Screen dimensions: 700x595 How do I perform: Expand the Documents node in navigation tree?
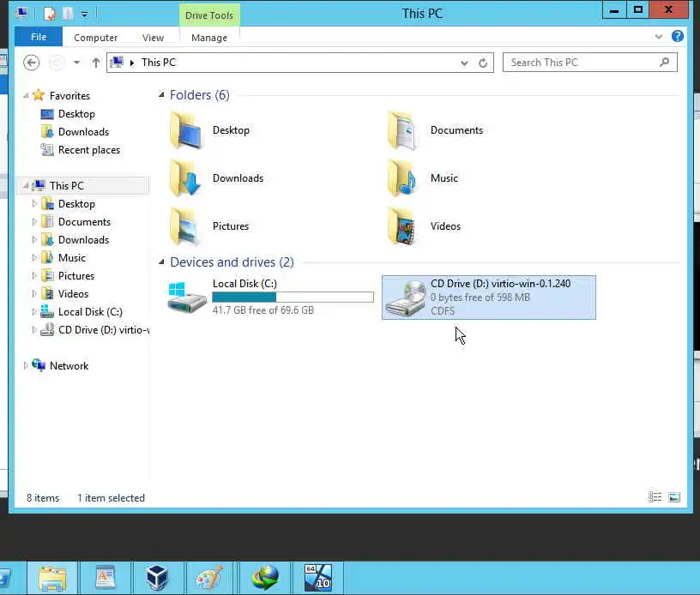[34, 221]
